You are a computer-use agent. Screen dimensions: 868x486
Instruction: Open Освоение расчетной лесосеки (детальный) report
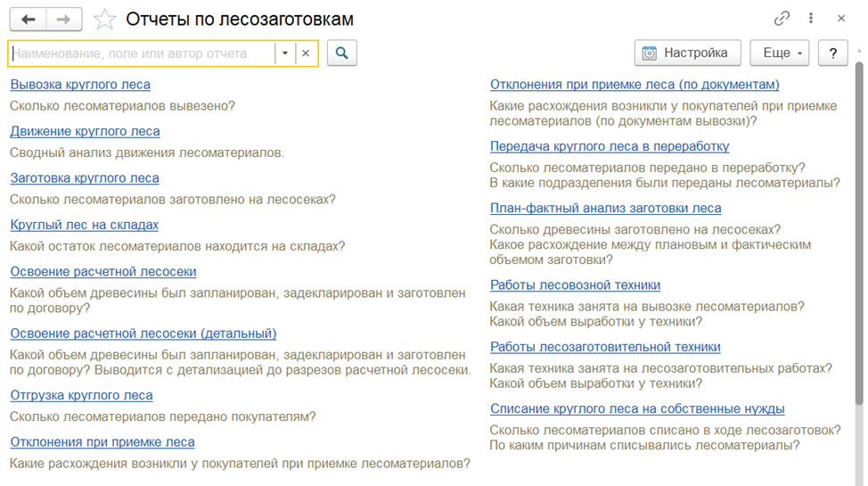click(143, 334)
